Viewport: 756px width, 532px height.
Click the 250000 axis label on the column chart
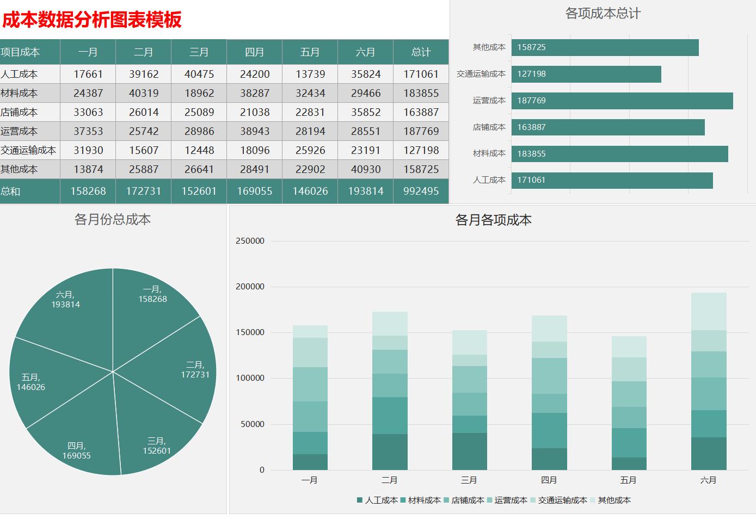251,240
